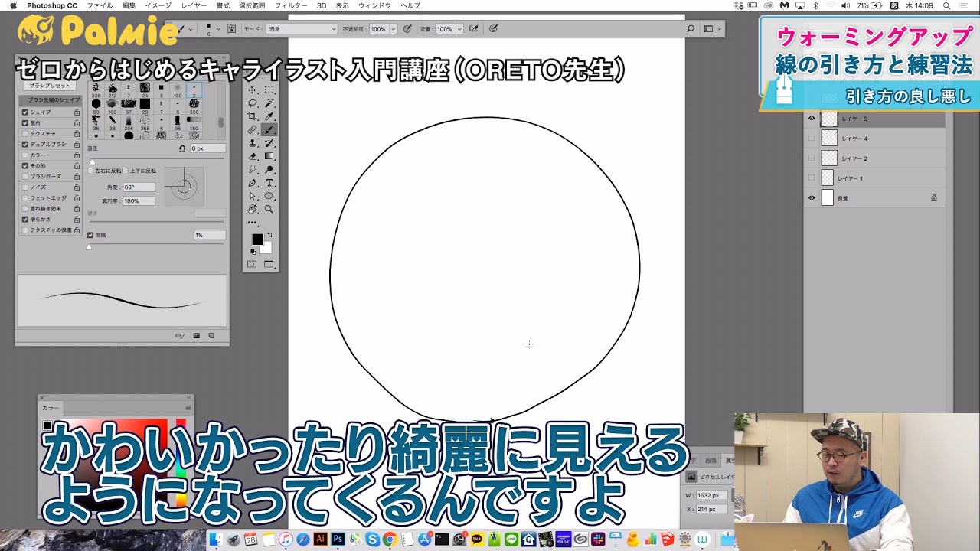
Task: Select the Blur tool
Action: 253,170
